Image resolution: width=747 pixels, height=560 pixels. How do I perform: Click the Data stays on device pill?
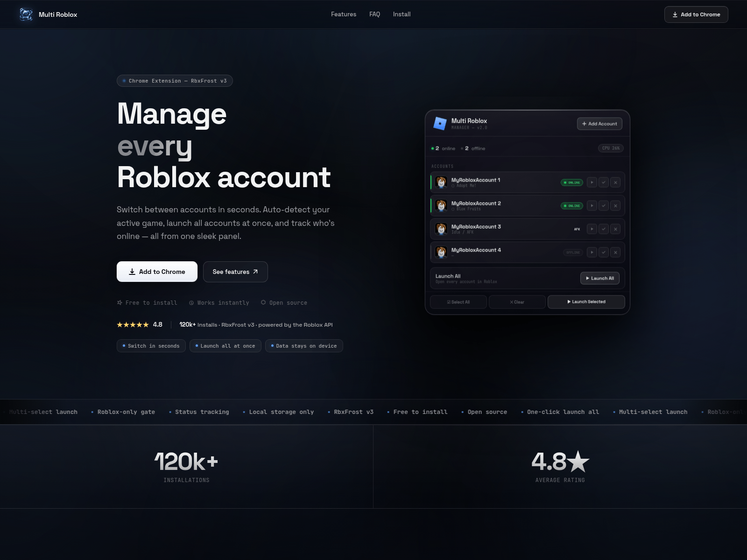(304, 346)
